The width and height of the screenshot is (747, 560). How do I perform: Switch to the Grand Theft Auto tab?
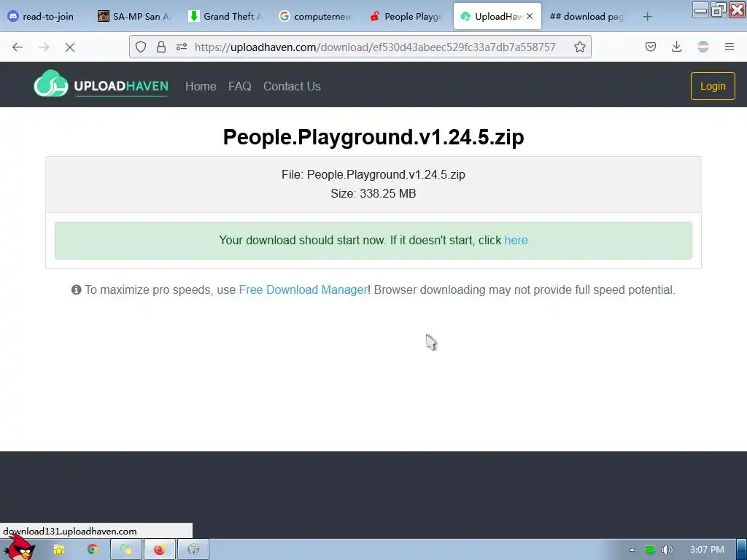(224, 16)
